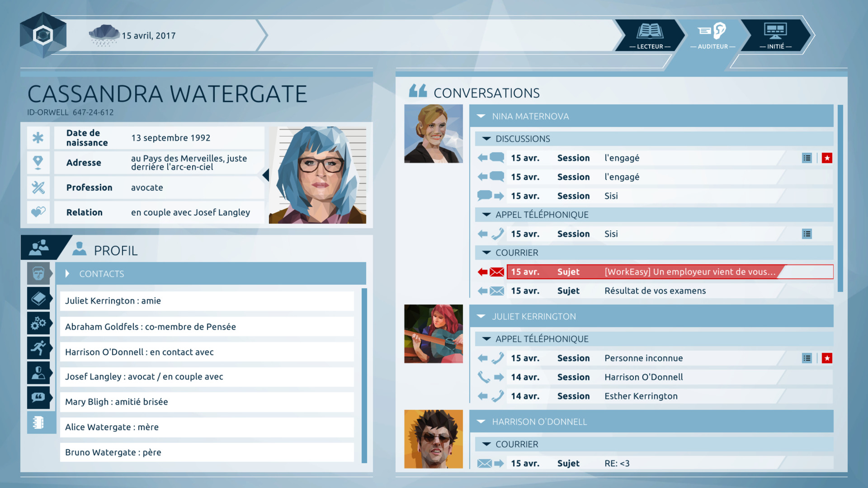The image size is (868, 488).
Task: Open the quote speech bubble sidebar icon
Action: 38,398
